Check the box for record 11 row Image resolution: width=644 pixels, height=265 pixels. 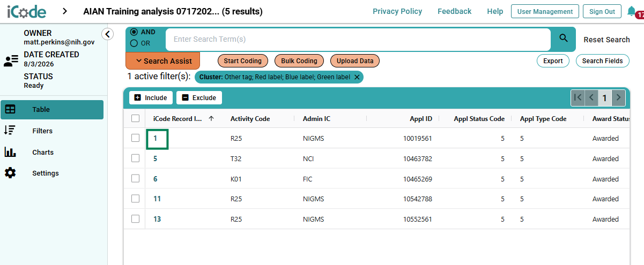(x=135, y=199)
